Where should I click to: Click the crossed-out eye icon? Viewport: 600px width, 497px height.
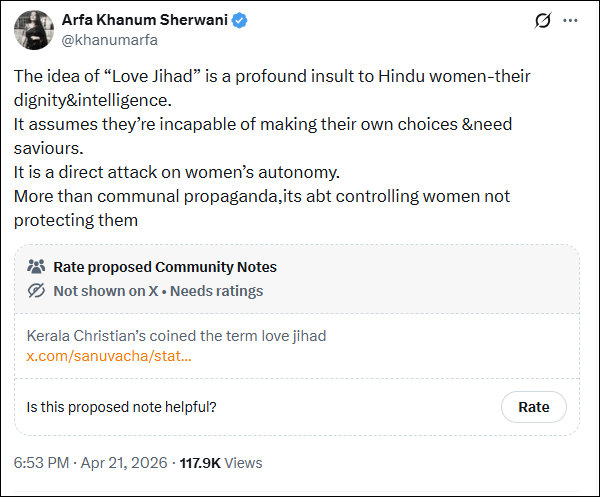[x=36, y=291]
